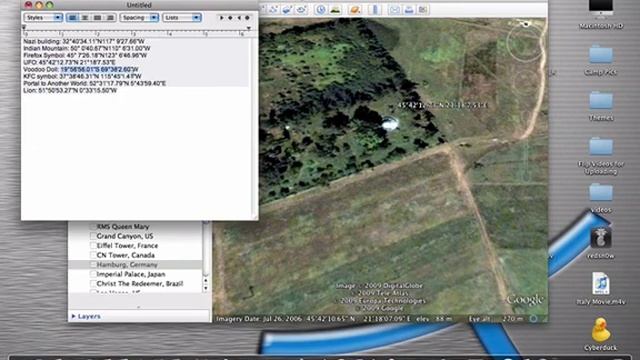
Task: Click the right margin marker on TextEdit ruler
Action: pyautogui.click(x=249, y=28)
